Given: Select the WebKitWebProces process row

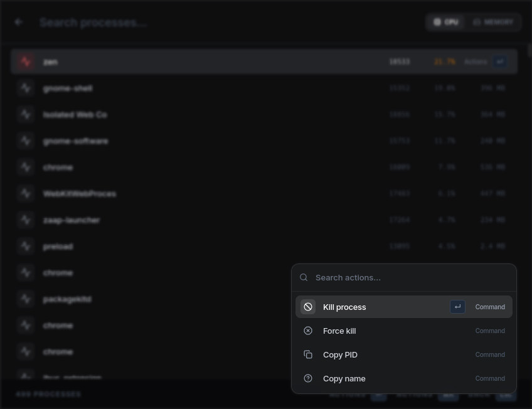Looking at the screenshot, I should [x=264, y=194].
